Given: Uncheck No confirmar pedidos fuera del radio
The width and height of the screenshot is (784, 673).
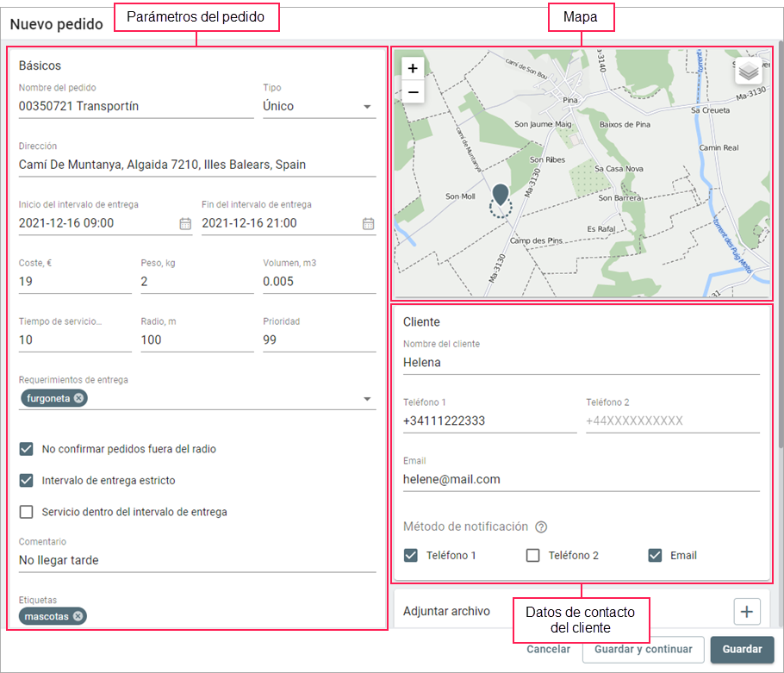Looking at the screenshot, I should tap(27, 449).
